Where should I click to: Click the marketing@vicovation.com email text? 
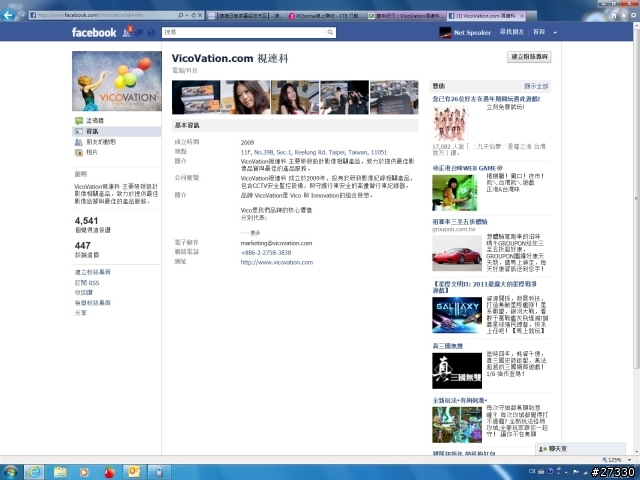tap(276, 243)
